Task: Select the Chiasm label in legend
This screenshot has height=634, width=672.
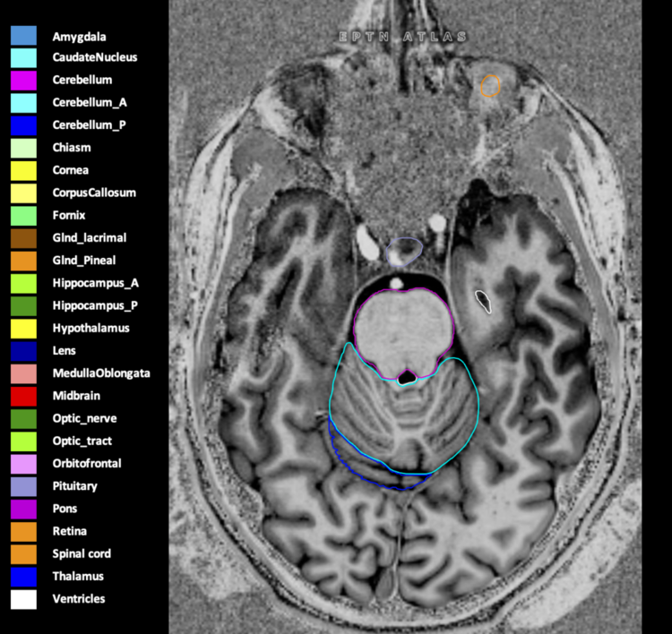Action: (x=71, y=148)
